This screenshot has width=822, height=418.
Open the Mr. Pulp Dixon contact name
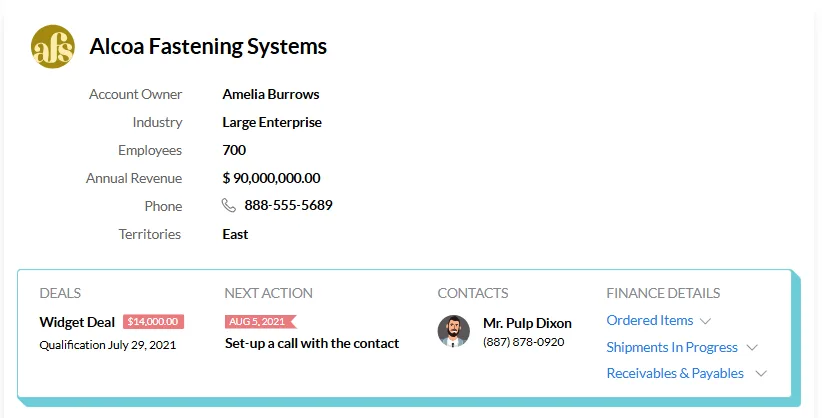527,324
